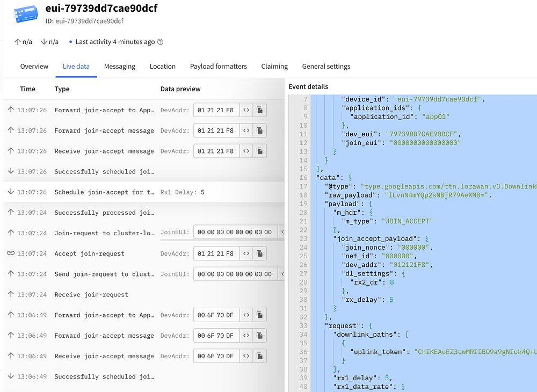Select the Schedule join-accept for t… event

pos(143,192)
